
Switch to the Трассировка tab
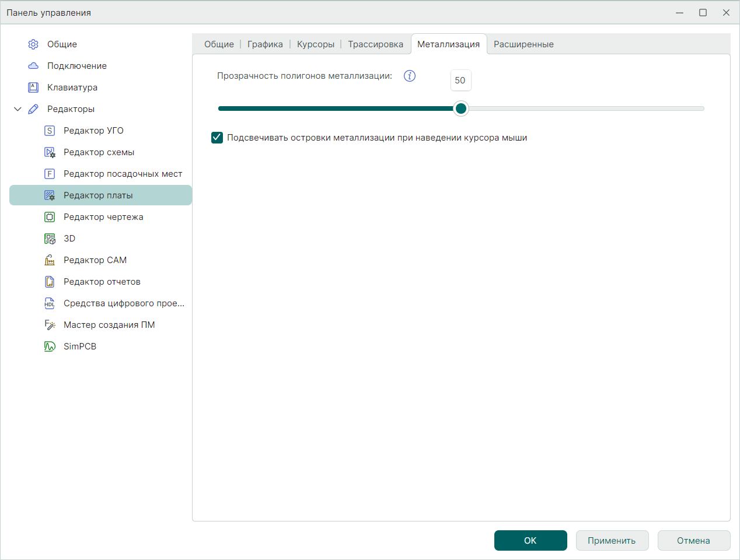375,44
